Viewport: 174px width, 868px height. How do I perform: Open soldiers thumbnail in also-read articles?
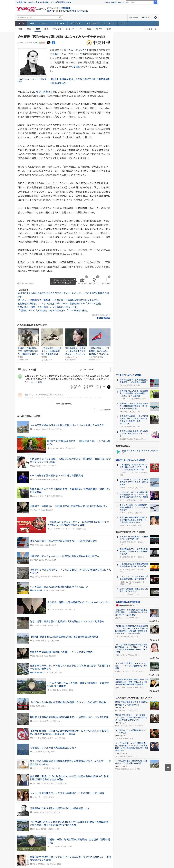click(28, 337)
